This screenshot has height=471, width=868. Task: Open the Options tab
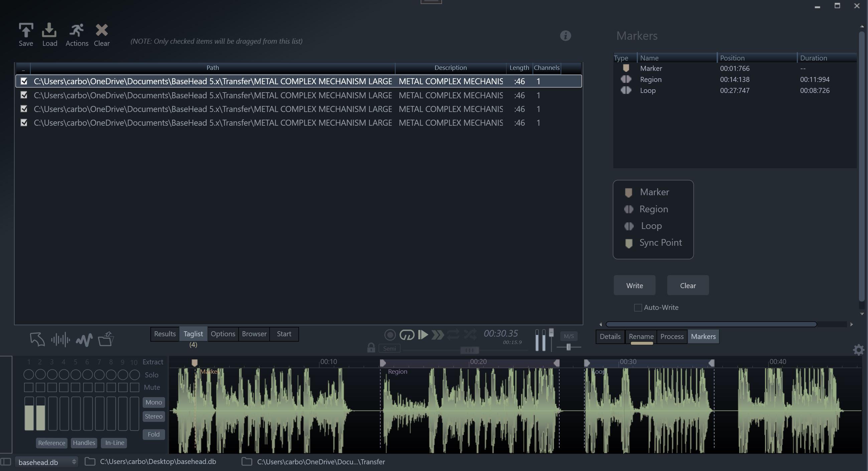(223, 334)
